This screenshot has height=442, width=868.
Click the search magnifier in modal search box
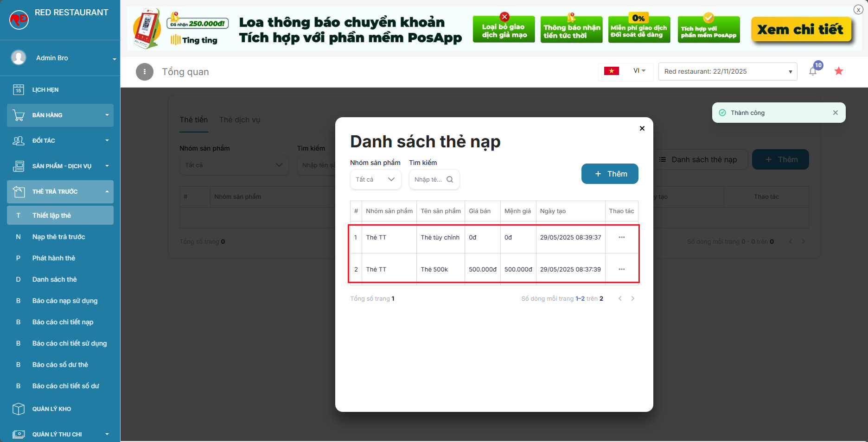tap(450, 179)
